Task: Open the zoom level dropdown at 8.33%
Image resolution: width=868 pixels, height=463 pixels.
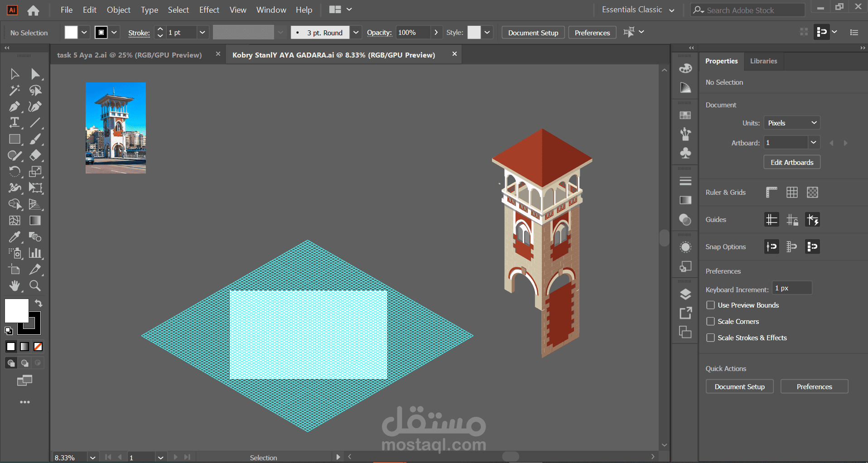Action: (92, 458)
